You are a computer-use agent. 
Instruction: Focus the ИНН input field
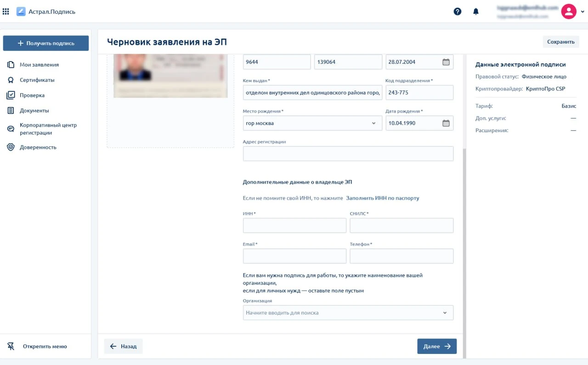coord(294,225)
